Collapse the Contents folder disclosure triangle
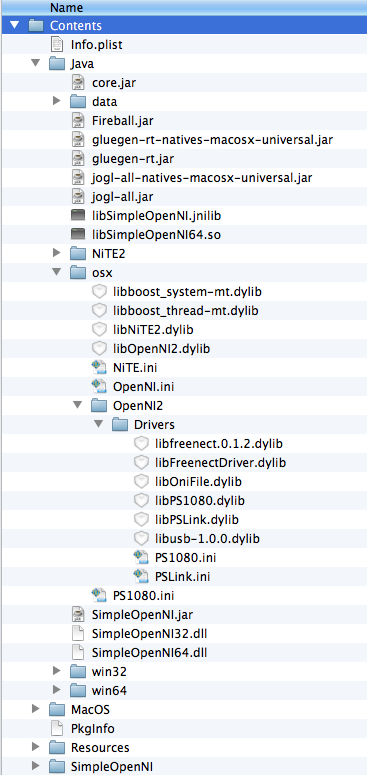 point(14,25)
